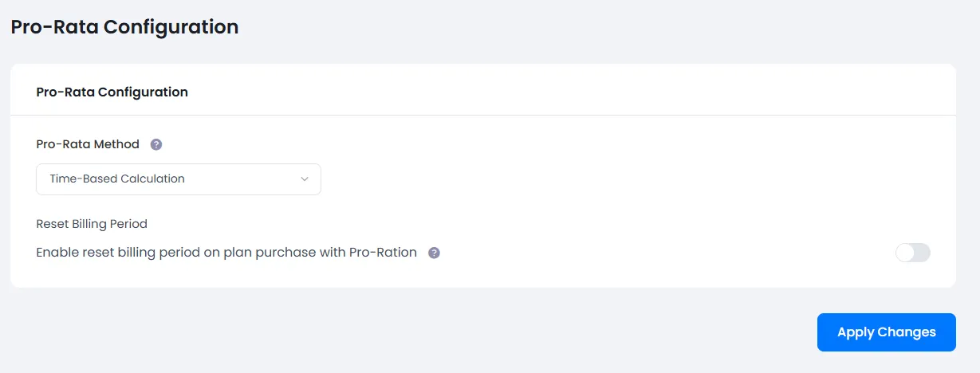
Task: Click the large Pro-Rata Configuration page heading
Action: pyautogui.click(x=124, y=26)
